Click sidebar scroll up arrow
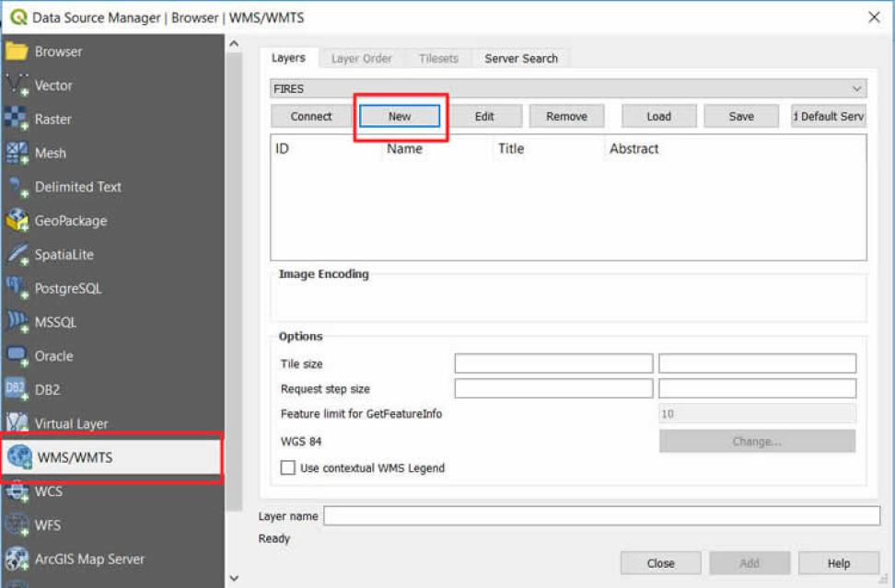Viewport: 895px width, 588px height. coord(234,43)
